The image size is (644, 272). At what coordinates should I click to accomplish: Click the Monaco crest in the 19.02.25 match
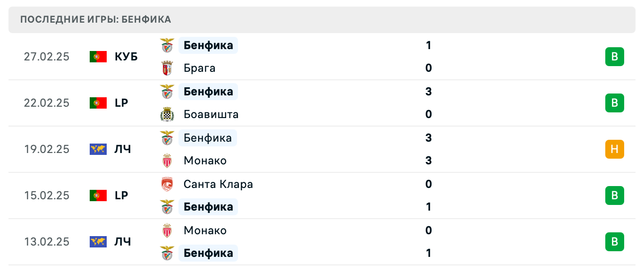(167, 161)
